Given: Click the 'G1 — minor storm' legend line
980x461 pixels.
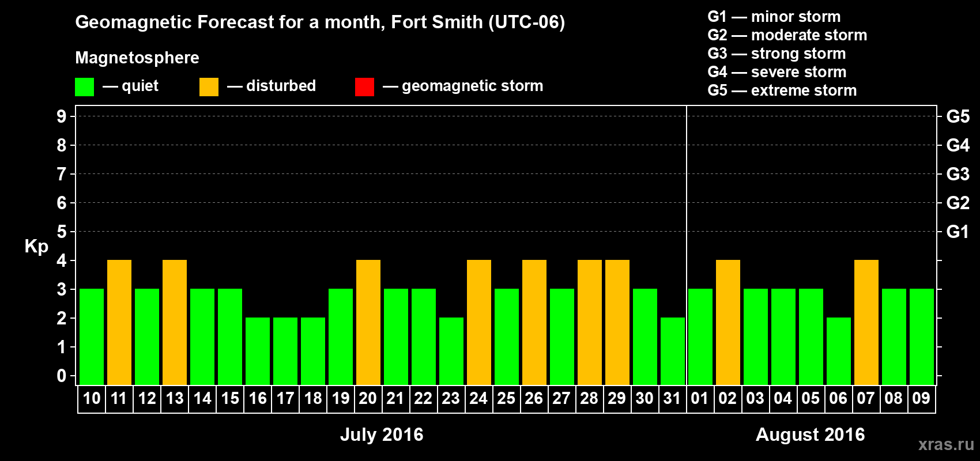Looking at the screenshot, I should tap(774, 17).
